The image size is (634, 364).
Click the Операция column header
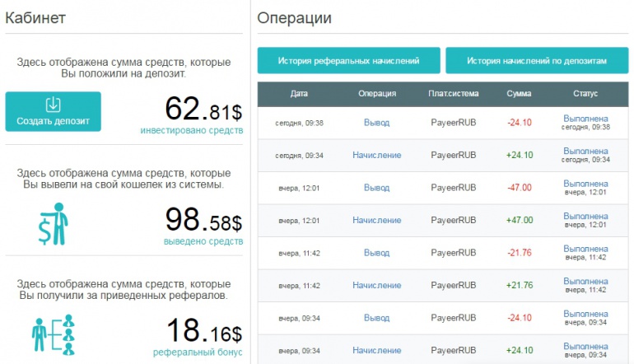click(x=377, y=94)
